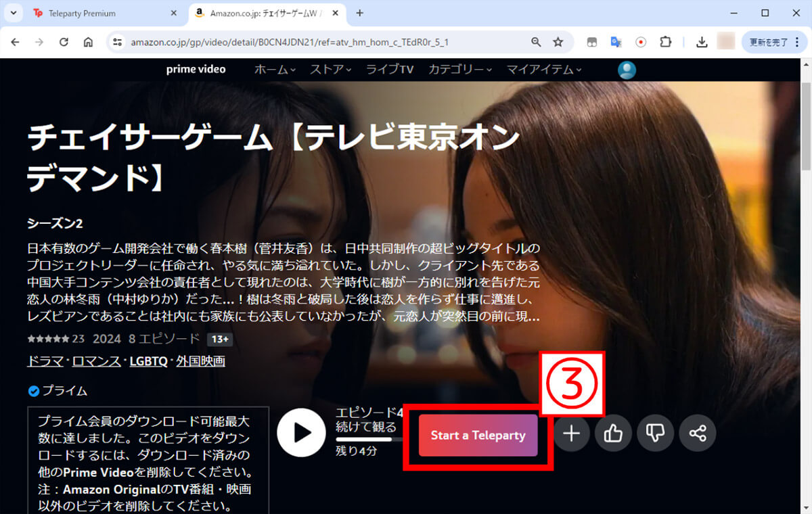Bookmark this page with star icon
The image size is (812, 514).
click(558, 42)
